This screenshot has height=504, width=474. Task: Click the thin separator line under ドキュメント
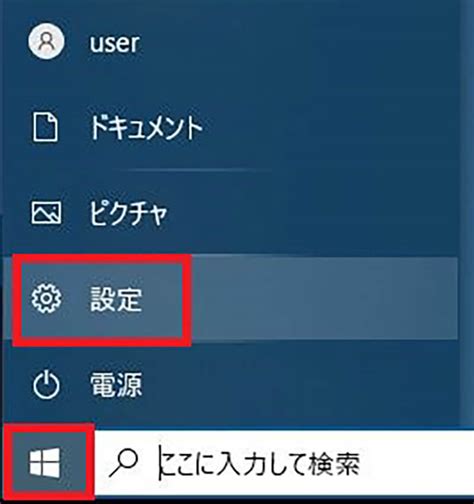199,170
